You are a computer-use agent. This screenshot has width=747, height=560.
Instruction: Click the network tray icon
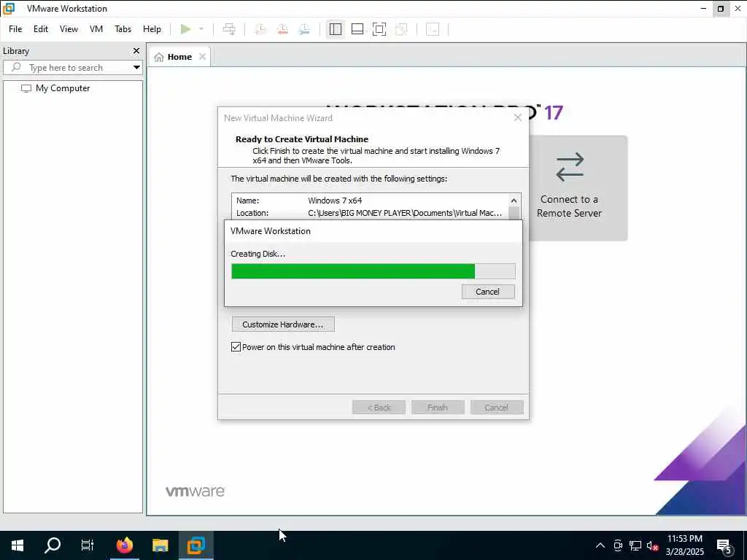pyautogui.click(x=635, y=545)
